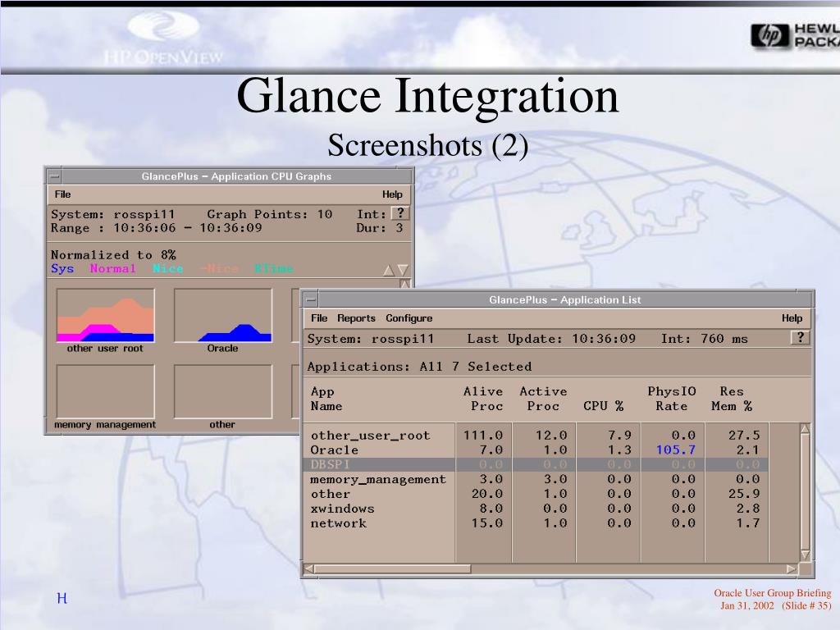Click horizontal scrollbar thumb in Application List

tap(393, 569)
